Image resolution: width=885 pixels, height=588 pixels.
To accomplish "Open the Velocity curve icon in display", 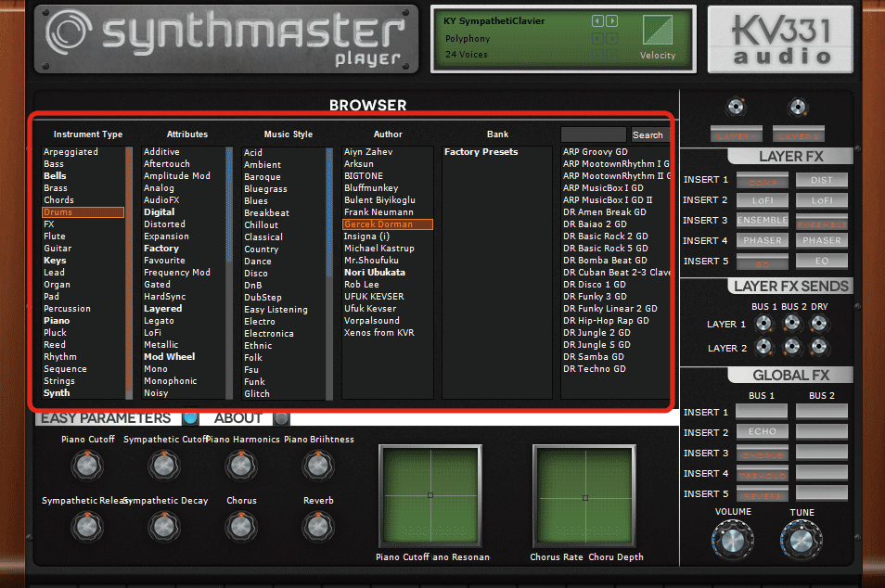I will click(x=658, y=30).
